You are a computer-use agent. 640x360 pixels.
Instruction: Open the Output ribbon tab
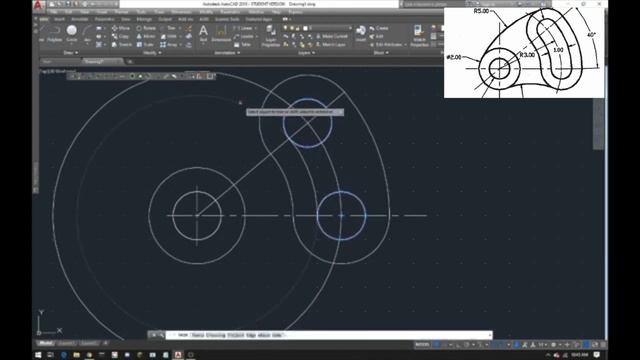click(165, 19)
